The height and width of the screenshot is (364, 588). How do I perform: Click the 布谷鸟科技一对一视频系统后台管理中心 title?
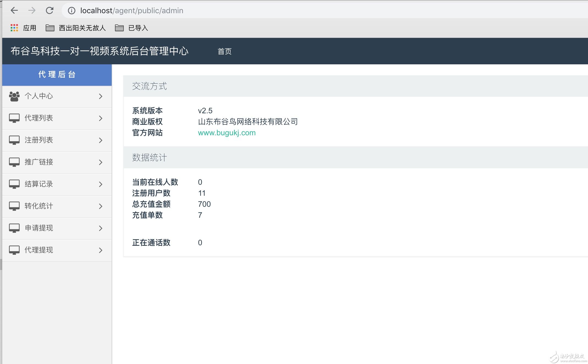(100, 51)
